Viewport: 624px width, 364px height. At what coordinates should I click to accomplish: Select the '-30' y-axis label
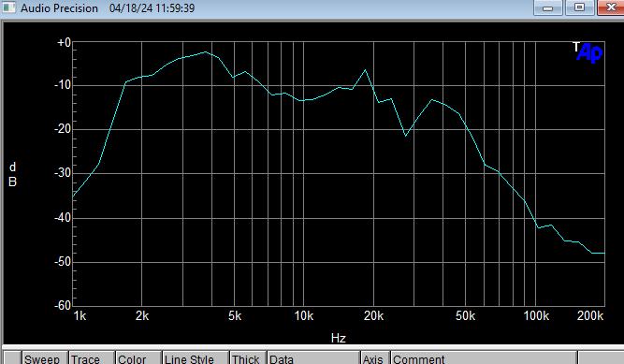point(63,173)
